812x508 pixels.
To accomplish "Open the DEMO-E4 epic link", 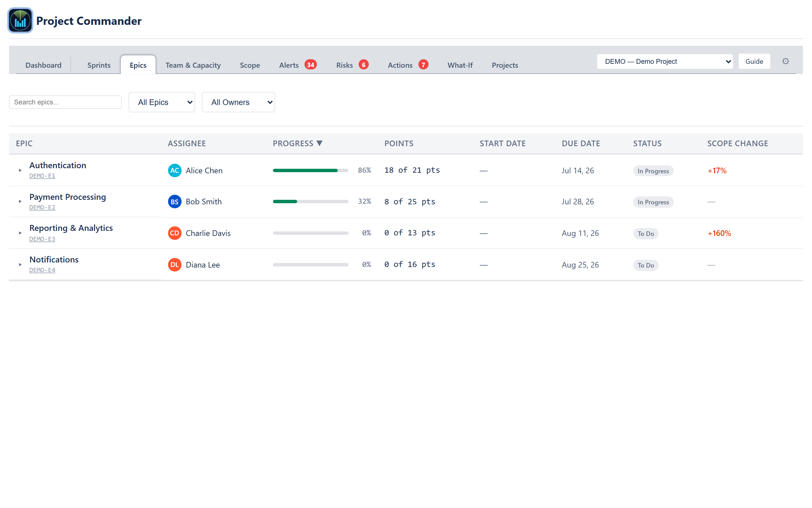I will [42, 270].
